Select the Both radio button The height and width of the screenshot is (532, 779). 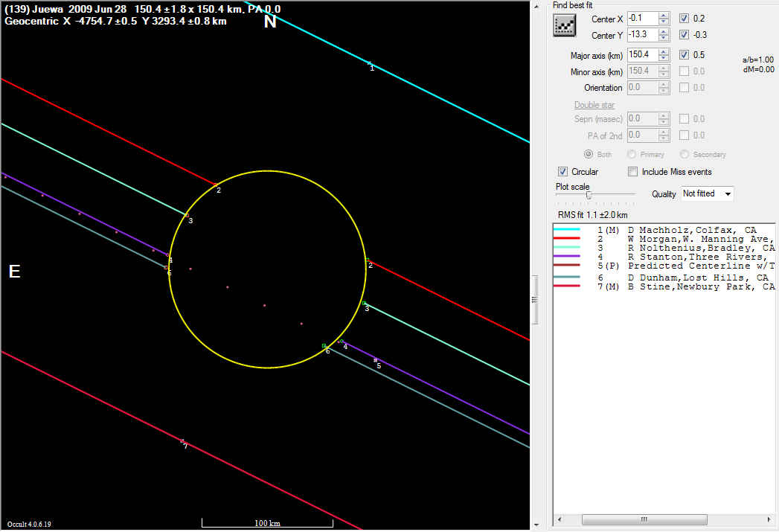pyautogui.click(x=589, y=154)
